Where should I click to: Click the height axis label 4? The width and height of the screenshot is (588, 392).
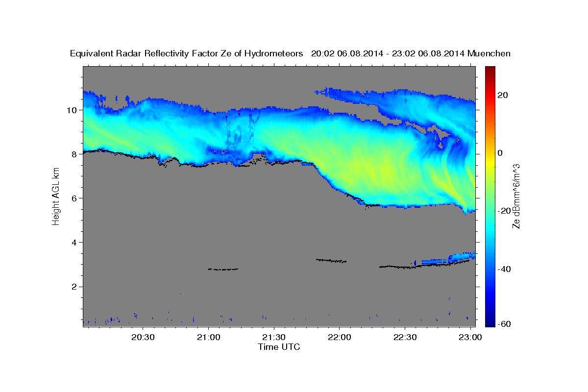(75, 243)
